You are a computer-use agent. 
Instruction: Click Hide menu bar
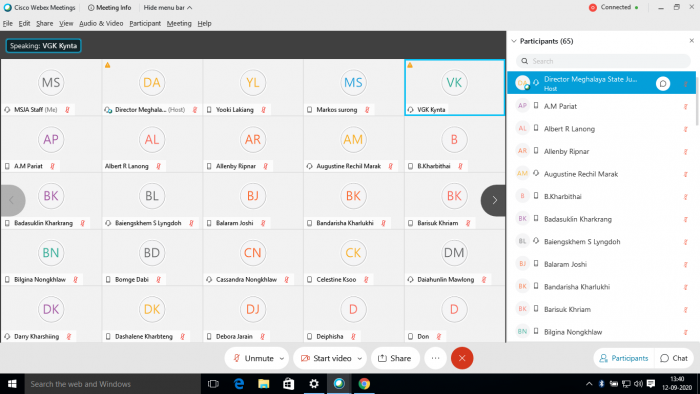tap(168, 8)
